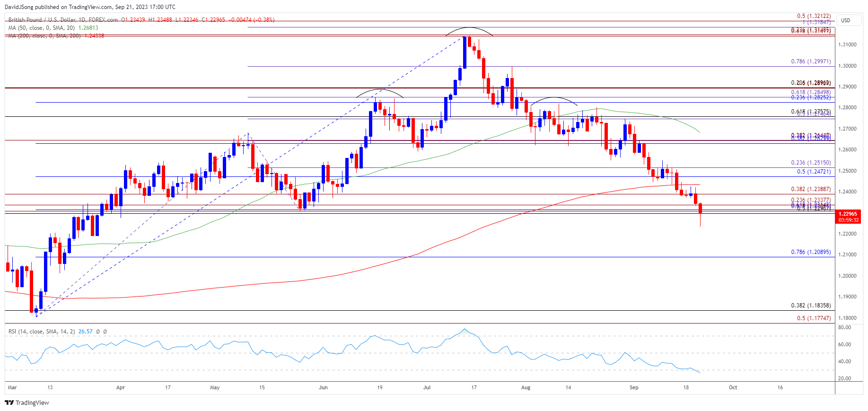Select the arc drawn above the July peak
The height and width of the screenshot is (411, 868).
[468, 31]
